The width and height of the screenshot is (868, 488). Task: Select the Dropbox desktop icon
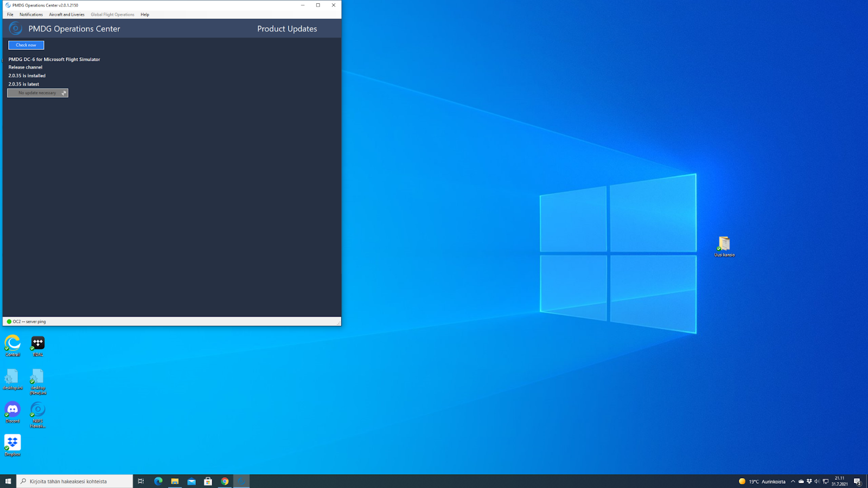[12, 444]
